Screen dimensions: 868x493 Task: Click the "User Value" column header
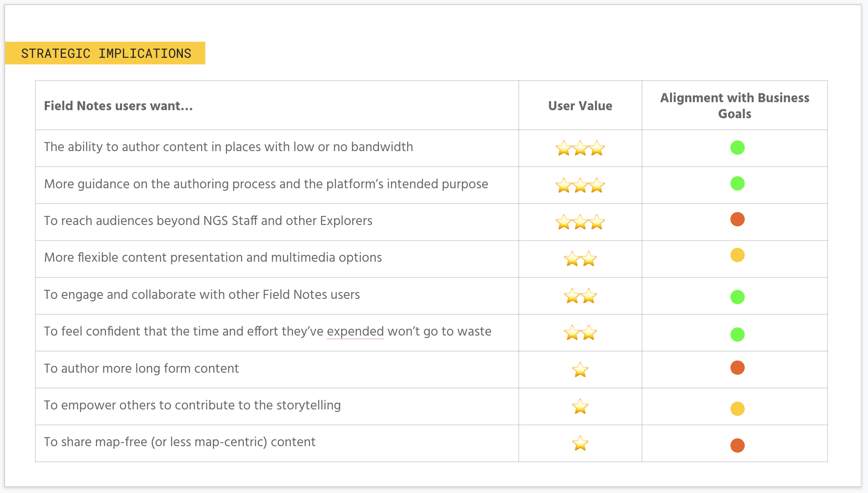[x=580, y=106]
